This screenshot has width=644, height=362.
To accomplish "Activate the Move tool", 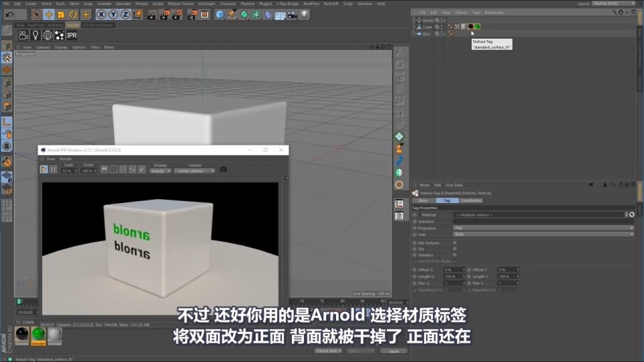I will 49,15.
